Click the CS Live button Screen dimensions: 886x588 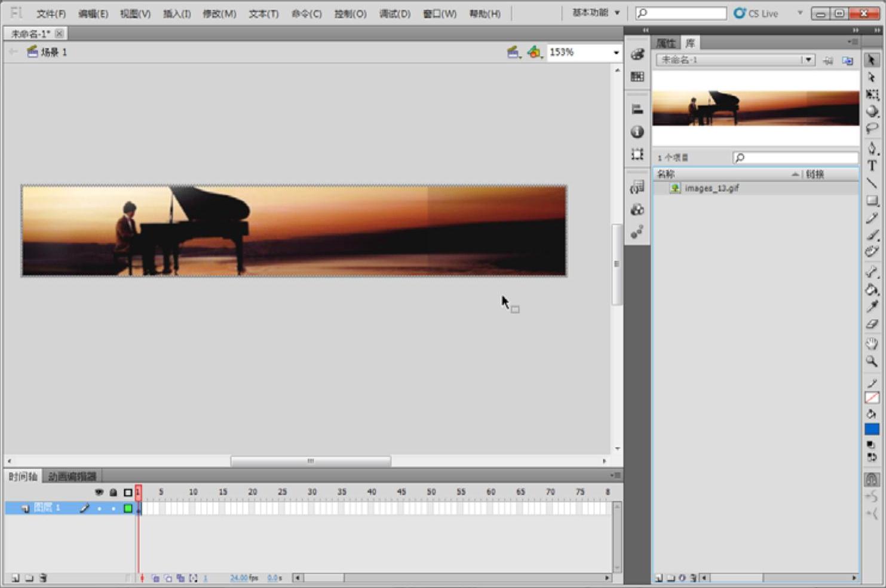[756, 13]
